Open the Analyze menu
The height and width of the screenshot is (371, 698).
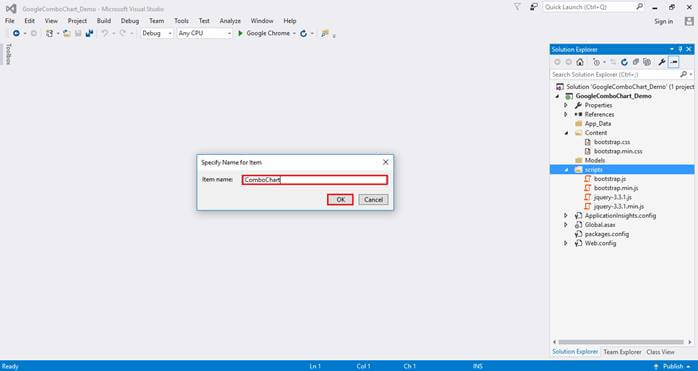coord(230,21)
